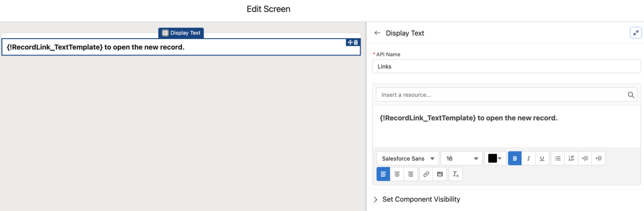644x211 pixels.
Task: Open the font size 16 dropdown
Action: [462, 158]
